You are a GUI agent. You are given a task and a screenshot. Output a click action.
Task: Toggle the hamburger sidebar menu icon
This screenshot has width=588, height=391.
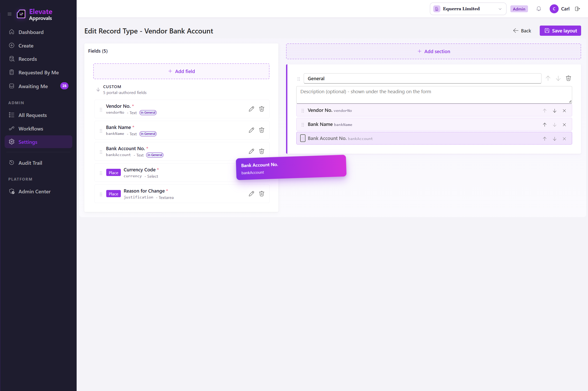[x=9, y=14]
